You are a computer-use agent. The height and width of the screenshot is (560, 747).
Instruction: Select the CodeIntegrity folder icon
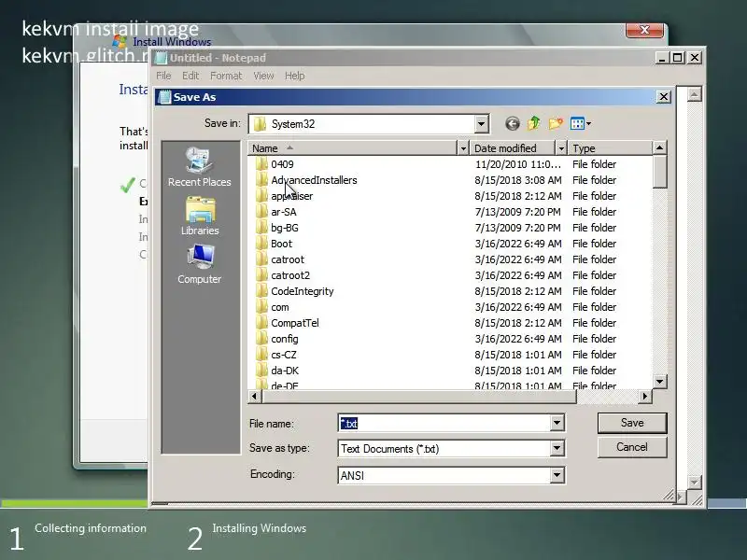tap(261, 291)
